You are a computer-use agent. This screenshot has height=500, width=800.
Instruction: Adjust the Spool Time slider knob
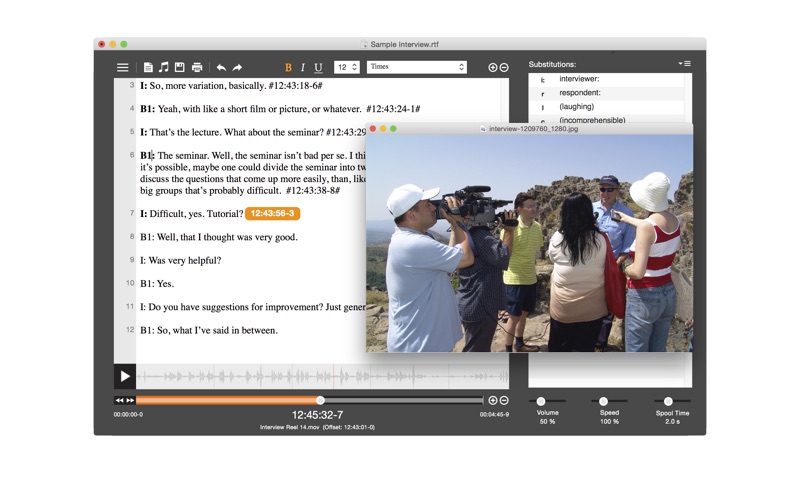(x=668, y=402)
